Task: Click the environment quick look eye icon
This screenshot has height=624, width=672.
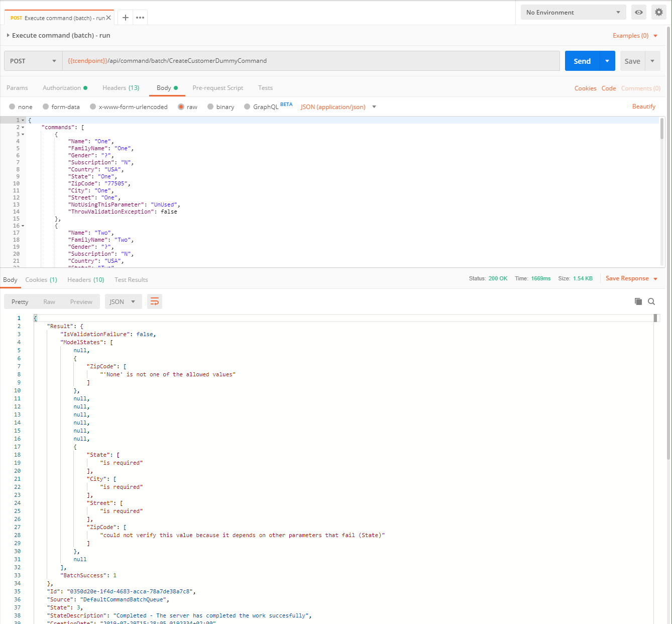Action: 639,13
